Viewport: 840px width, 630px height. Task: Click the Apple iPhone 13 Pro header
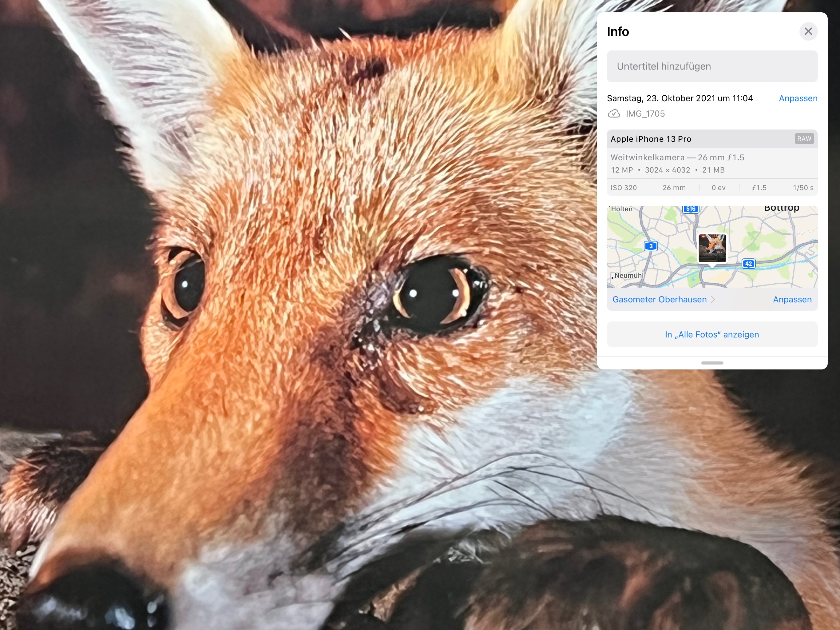(651, 139)
